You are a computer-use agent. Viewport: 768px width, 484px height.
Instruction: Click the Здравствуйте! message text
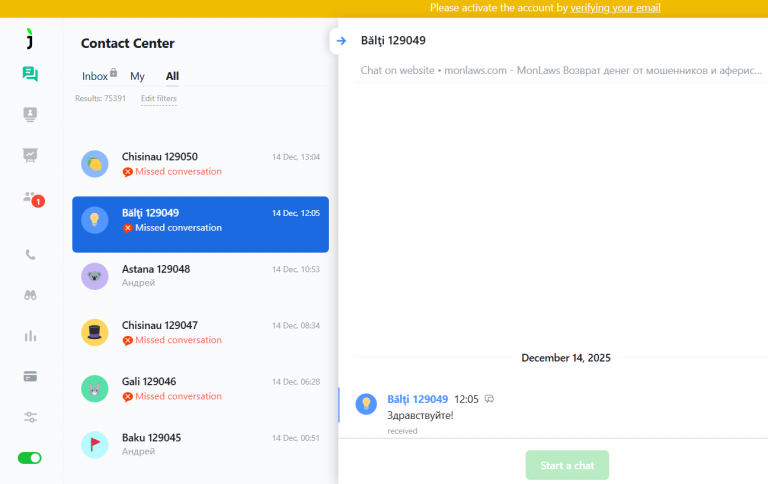pyautogui.click(x=420, y=415)
